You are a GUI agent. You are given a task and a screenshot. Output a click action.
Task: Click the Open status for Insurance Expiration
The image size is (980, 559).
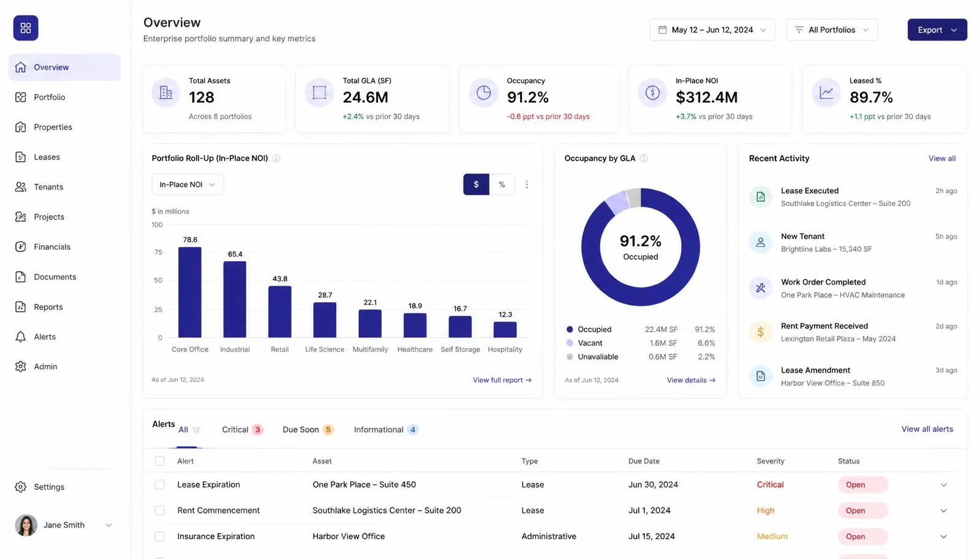click(x=862, y=536)
